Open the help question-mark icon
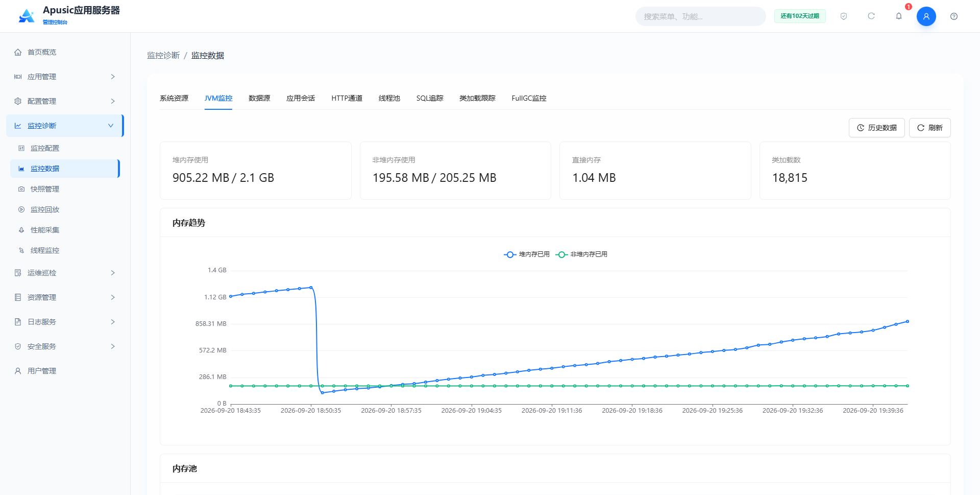Screen dimensions: 980x495 click(x=954, y=16)
